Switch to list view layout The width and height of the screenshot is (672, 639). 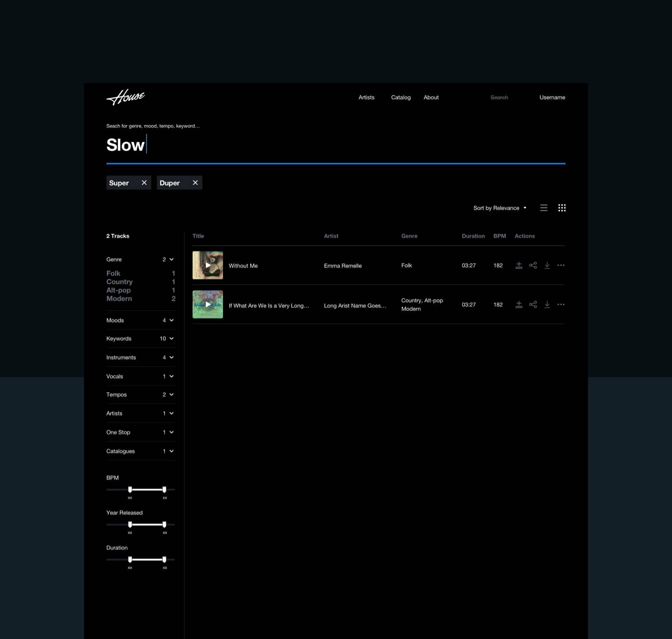pyautogui.click(x=544, y=208)
